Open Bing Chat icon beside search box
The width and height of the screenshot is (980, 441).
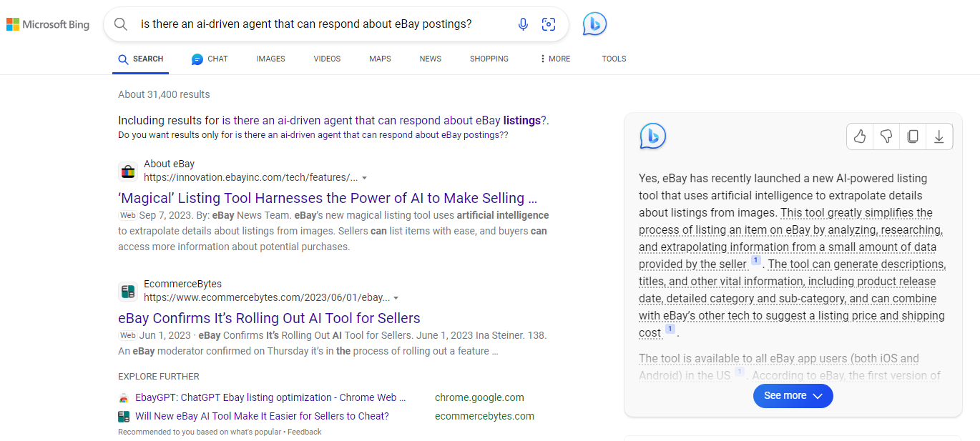point(594,24)
